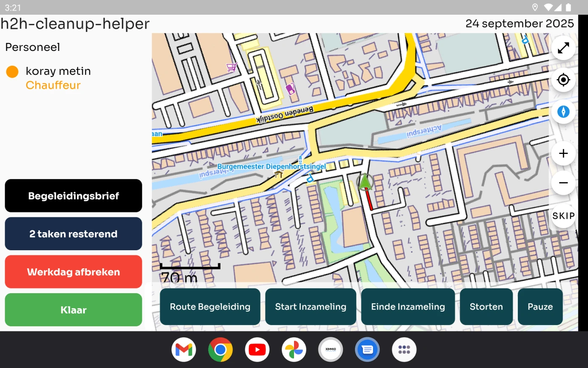Tap Einde Inzameling
Image resolution: width=588 pixels, height=368 pixels.
[x=408, y=307]
